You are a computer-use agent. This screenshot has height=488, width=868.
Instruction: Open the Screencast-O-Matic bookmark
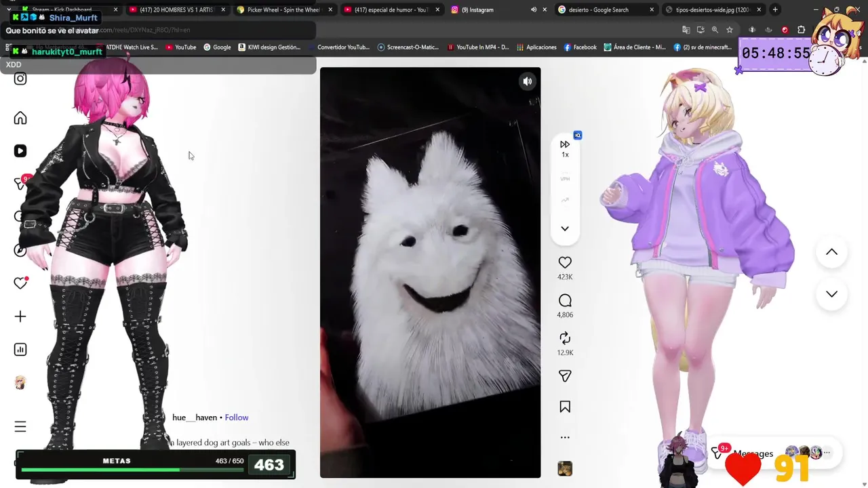coord(408,47)
